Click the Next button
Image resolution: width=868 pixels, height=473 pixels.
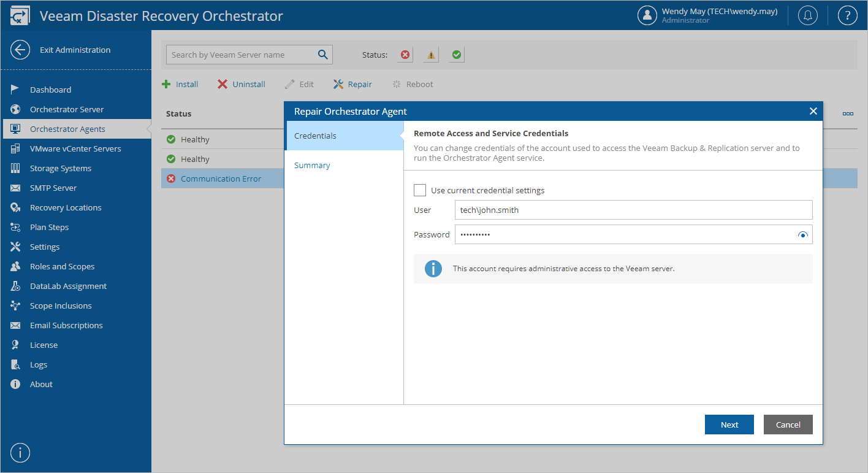coord(729,425)
